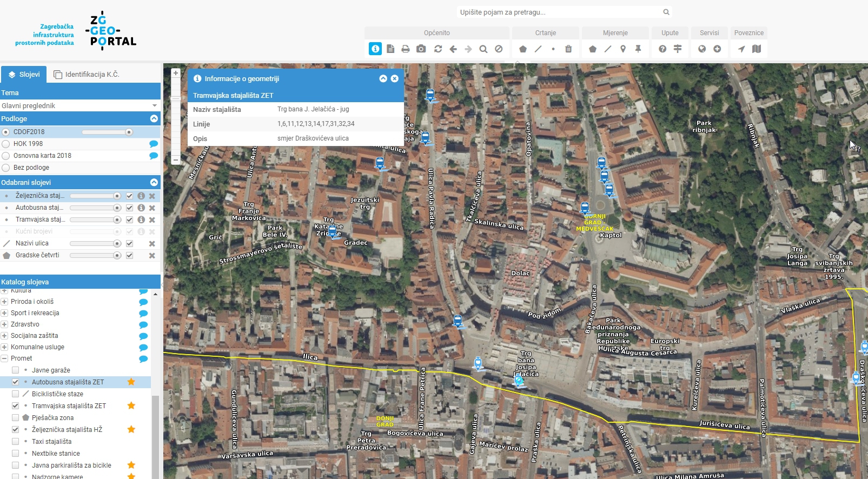868x479 pixels.
Task: Click the refresh map icon
Action: (x=438, y=49)
